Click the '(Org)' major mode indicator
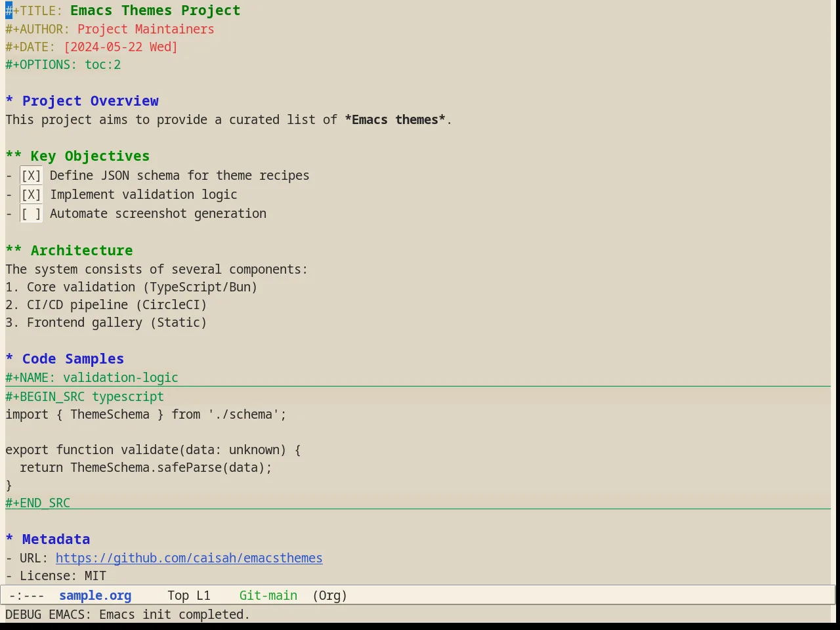This screenshot has width=840, height=630. 329,595
